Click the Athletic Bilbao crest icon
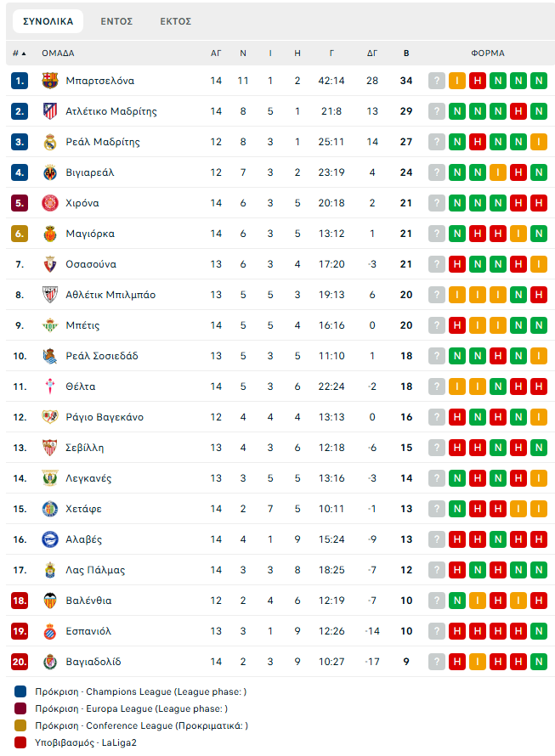Image resolution: width=555 pixels, height=756 pixels. point(49,295)
